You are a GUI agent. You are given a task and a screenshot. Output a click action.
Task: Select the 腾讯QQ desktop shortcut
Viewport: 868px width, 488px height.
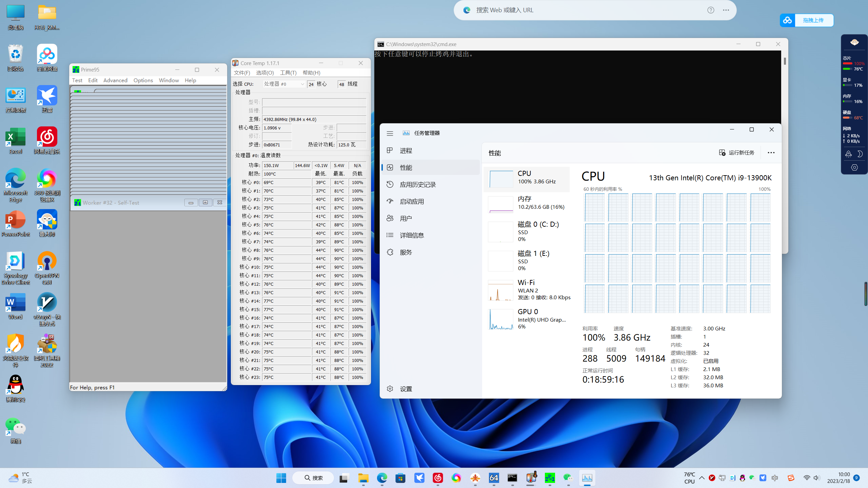[x=16, y=388]
